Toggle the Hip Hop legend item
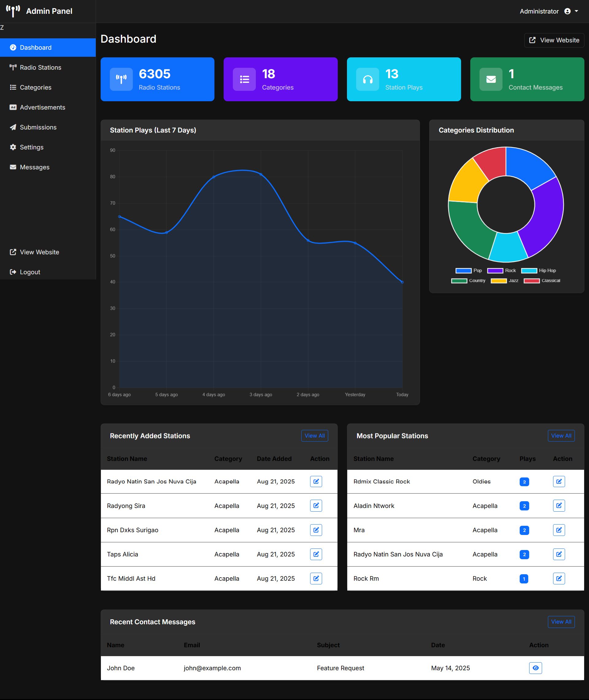589x700 pixels. [x=539, y=270]
